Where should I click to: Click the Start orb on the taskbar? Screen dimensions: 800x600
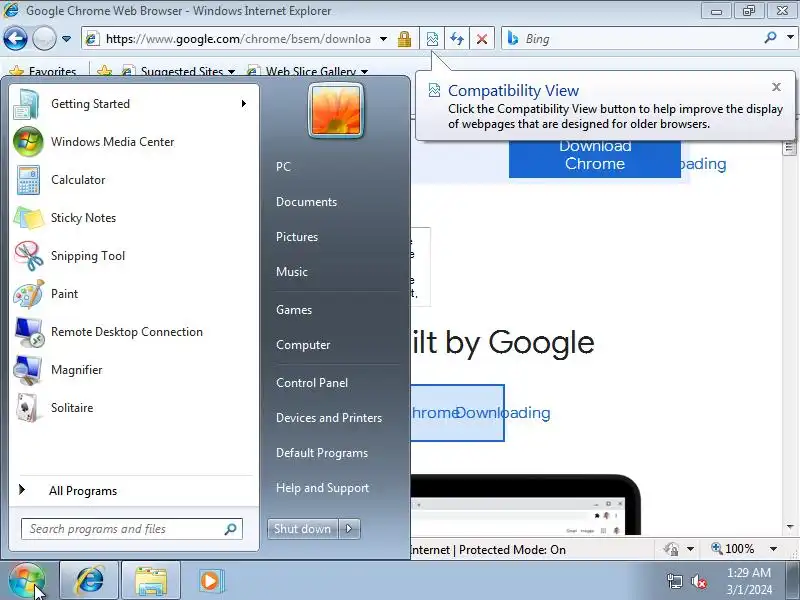27,581
